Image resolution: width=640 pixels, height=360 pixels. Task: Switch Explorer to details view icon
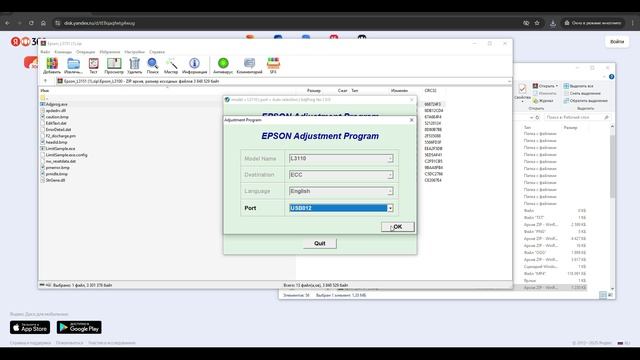pos(603,295)
